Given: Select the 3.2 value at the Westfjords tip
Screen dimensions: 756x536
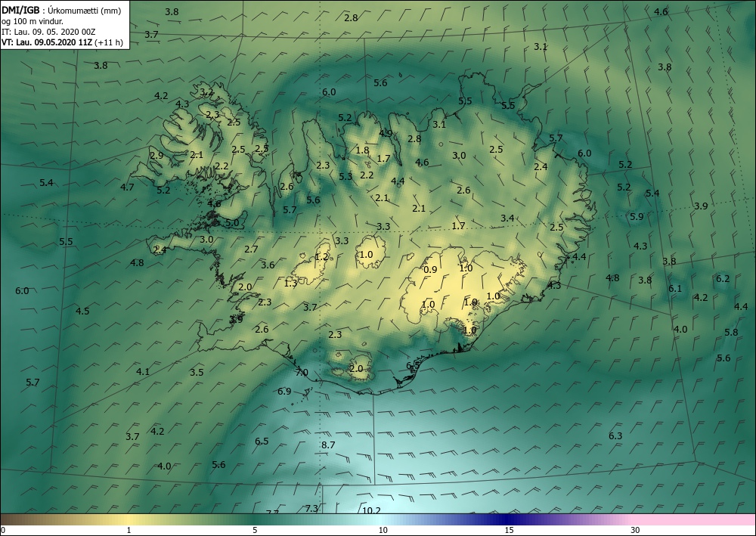Looking at the screenshot, I should pos(206,91).
